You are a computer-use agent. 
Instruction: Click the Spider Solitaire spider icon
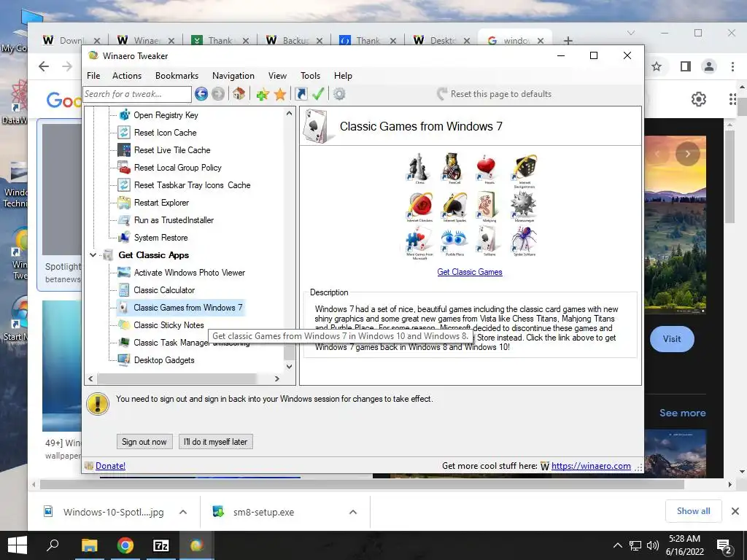click(524, 239)
